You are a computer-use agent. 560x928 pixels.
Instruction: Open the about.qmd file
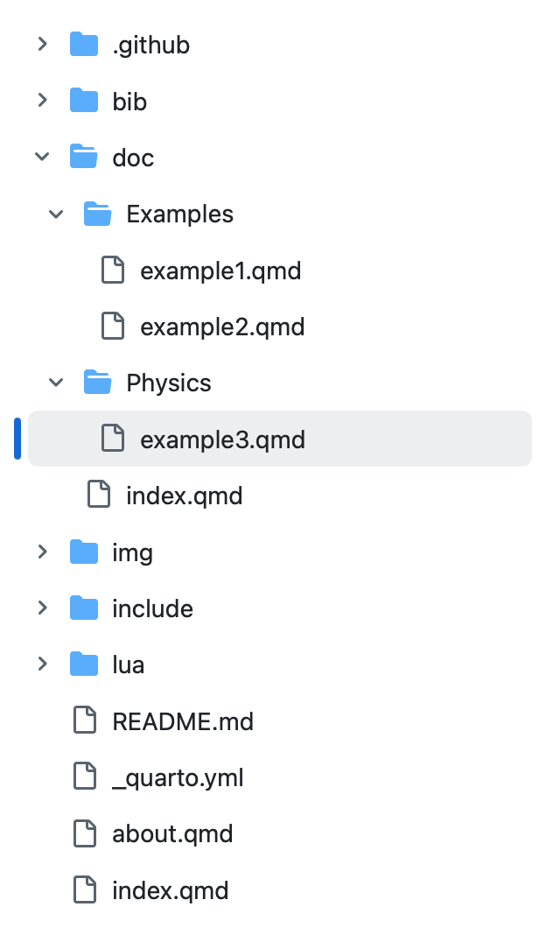pyautogui.click(x=172, y=833)
